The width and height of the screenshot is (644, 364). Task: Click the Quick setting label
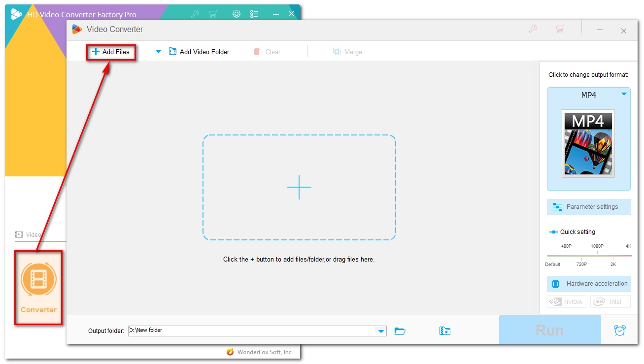[x=577, y=232]
